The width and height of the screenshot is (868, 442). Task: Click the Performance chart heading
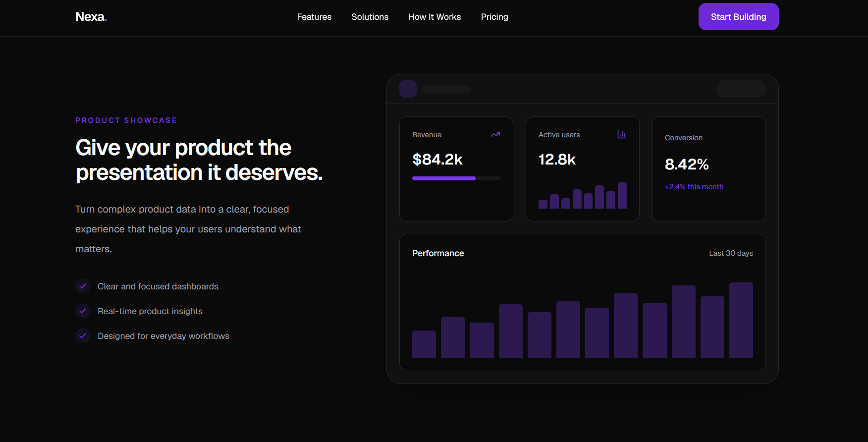438,253
